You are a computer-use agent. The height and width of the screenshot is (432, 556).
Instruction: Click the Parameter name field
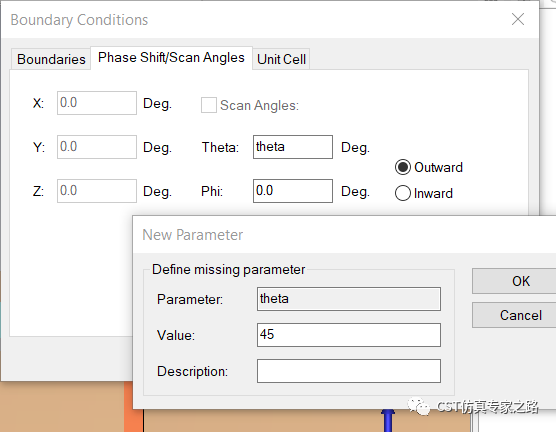[349, 299]
